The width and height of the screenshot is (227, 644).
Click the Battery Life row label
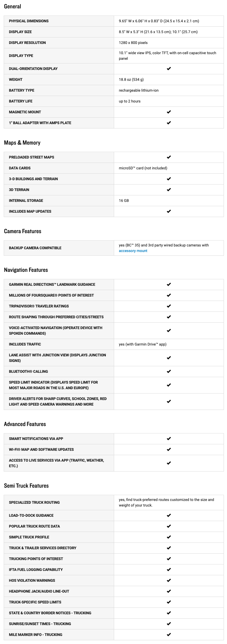[21, 101]
